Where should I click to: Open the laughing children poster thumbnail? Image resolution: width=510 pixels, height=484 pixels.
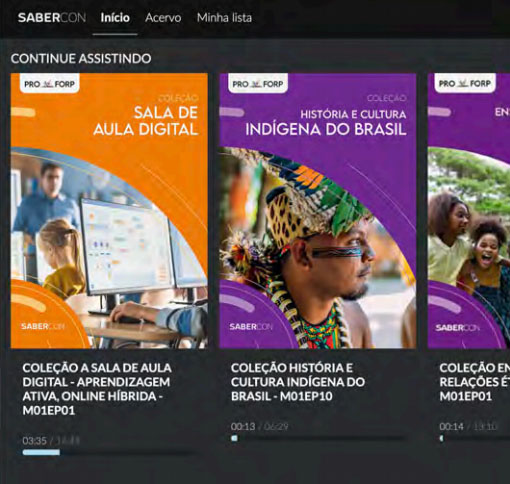point(469,211)
